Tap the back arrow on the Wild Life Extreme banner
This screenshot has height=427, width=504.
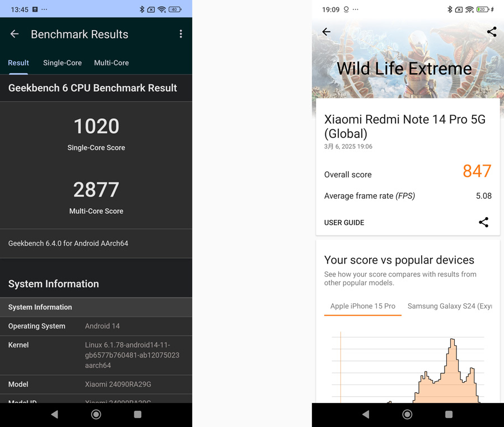coord(326,31)
